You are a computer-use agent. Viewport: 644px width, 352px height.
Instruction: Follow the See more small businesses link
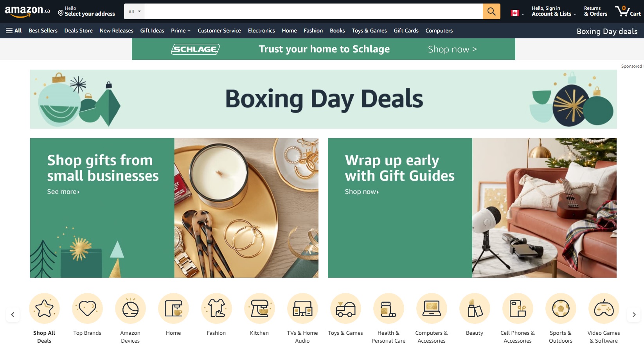[63, 192]
